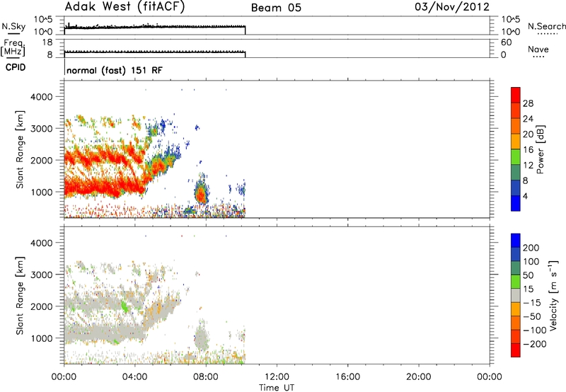
Task: Click the 'Adak West (fitACF)' plot title
Action: tap(125, 7)
